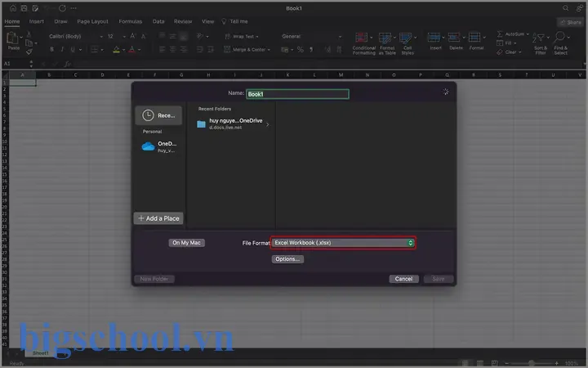The height and width of the screenshot is (368, 588).
Task: Toggle Underline formatting in the ribbon
Action: click(73, 49)
